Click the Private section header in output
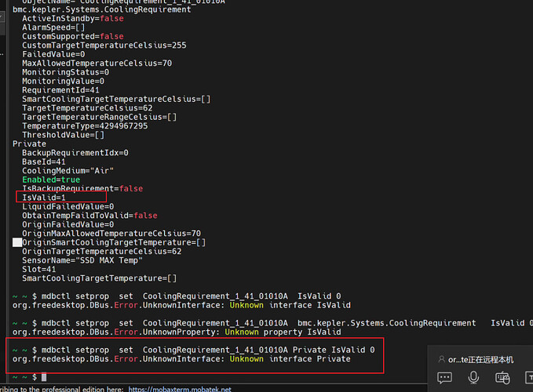Image resolution: width=533 pixels, height=392 pixels. [x=29, y=144]
